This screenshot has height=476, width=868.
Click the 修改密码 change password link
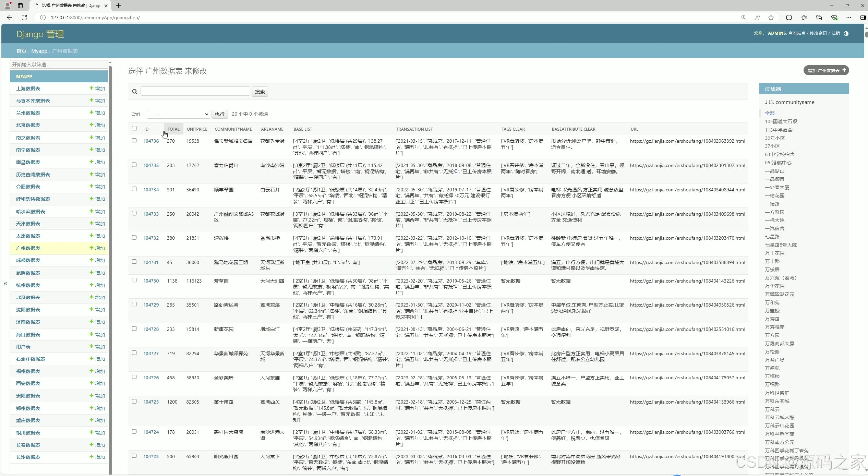click(x=818, y=33)
